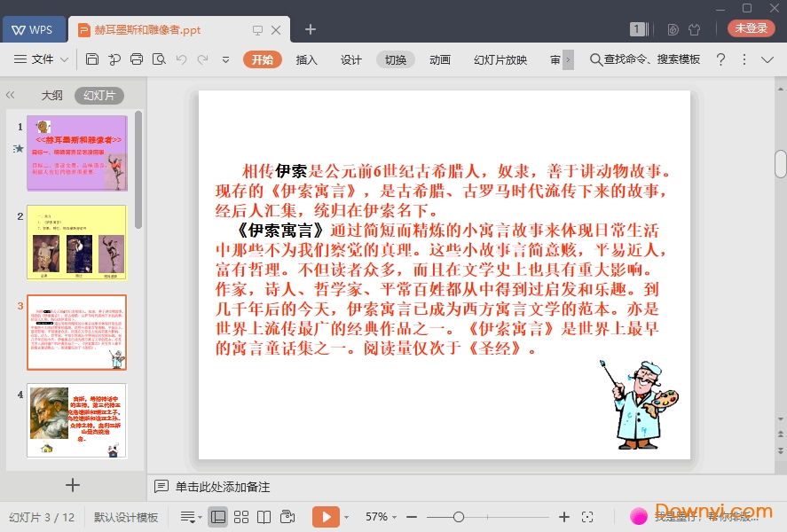This screenshot has width=787, height=532.
Task: Toggle normal view button in status bar
Action: pos(217,517)
